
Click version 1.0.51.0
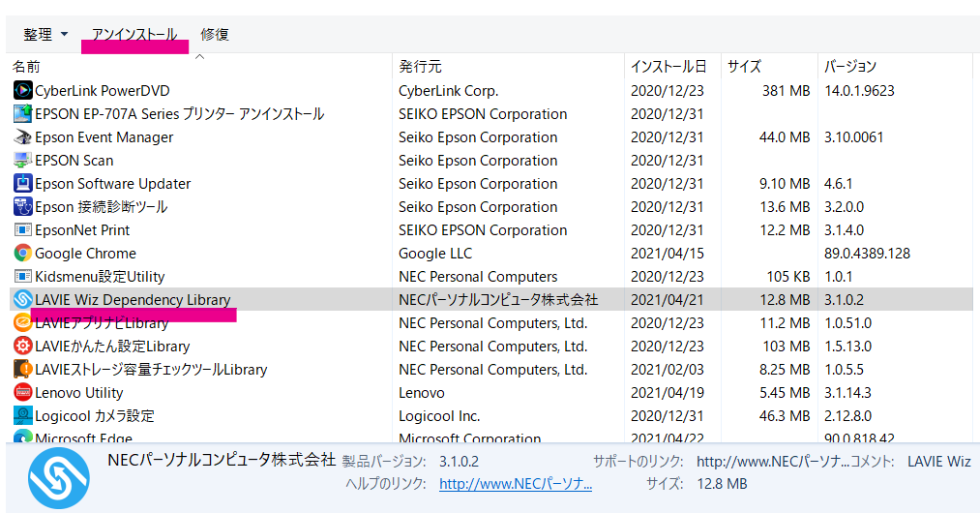pyautogui.click(x=847, y=323)
